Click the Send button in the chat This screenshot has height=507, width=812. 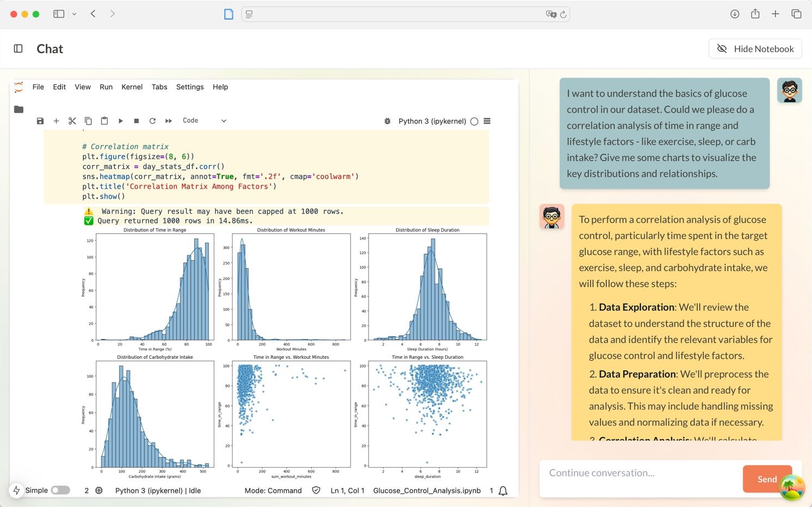[767, 479]
